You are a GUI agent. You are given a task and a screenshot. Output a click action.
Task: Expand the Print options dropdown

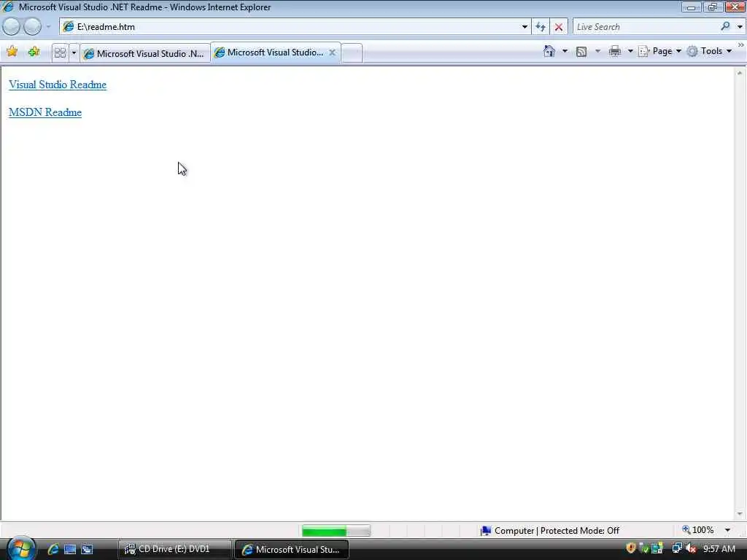pyautogui.click(x=630, y=51)
